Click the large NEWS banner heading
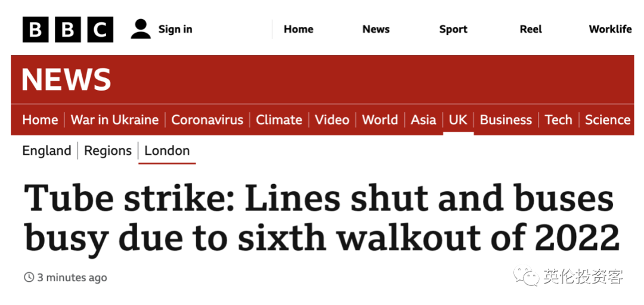The width and height of the screenshot is (644, 305). [x=66, y=80]
